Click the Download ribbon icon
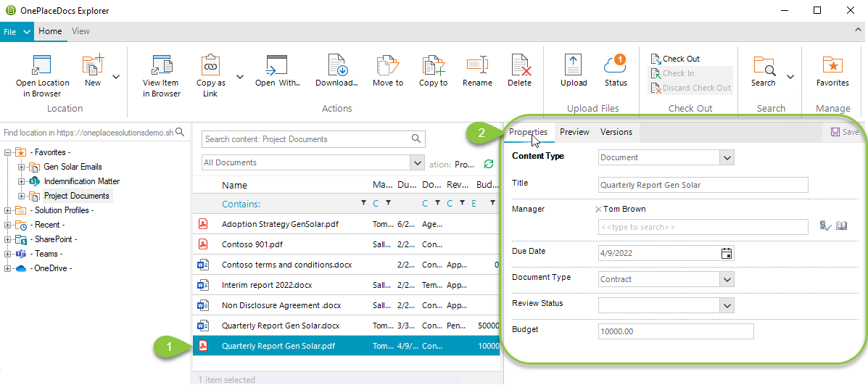 (x=336, y=65)
